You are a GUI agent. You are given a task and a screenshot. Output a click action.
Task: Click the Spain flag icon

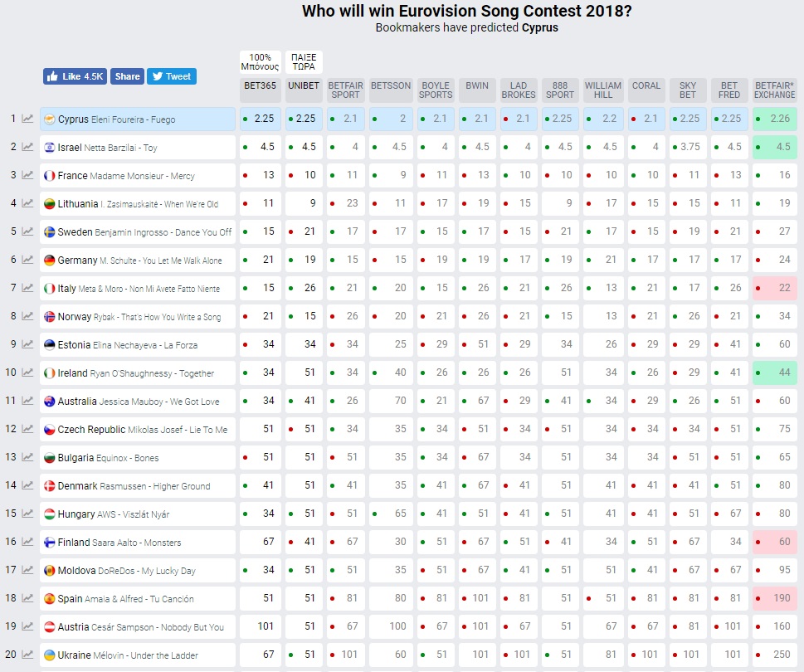click(x=50, y=599)
